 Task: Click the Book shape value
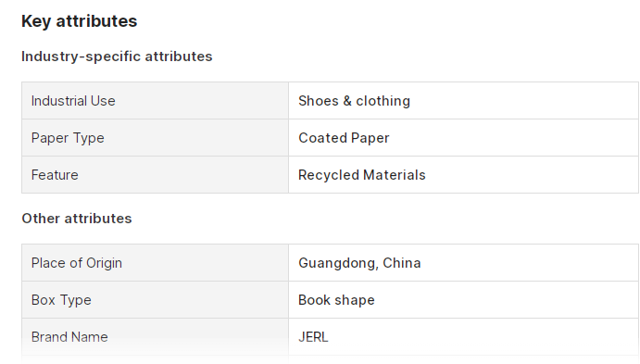pos(336,300)
